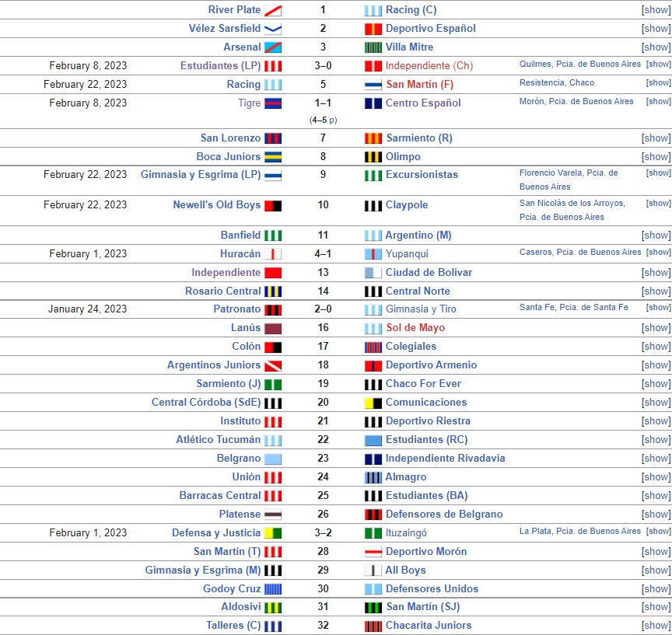
Task: Click the Huracán kit colour icon
Action: coord(272,254)
